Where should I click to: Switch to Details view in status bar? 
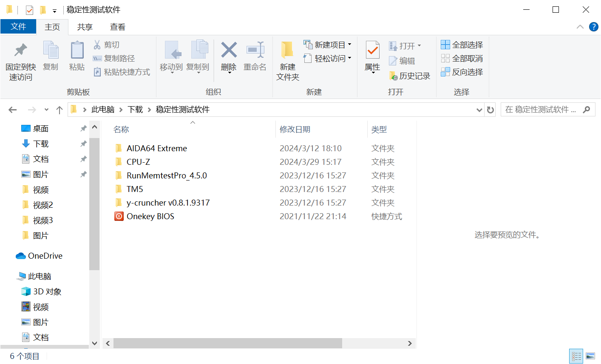tap(576, 356)
